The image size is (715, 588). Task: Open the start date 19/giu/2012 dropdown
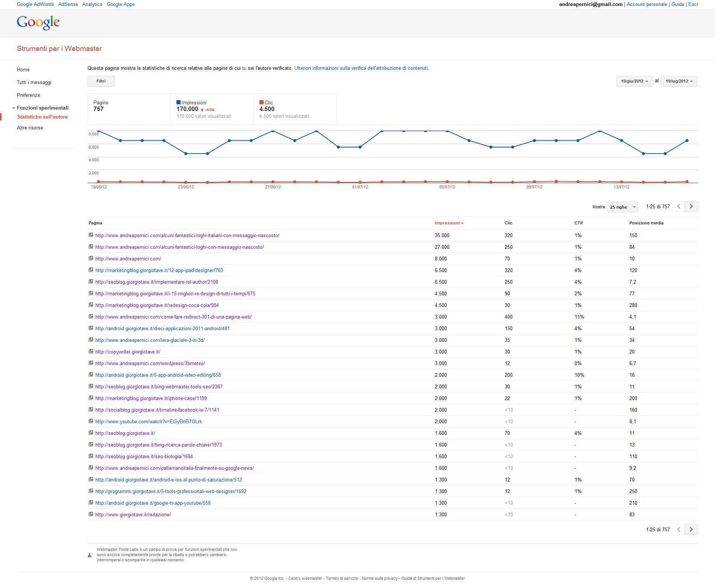634,81
